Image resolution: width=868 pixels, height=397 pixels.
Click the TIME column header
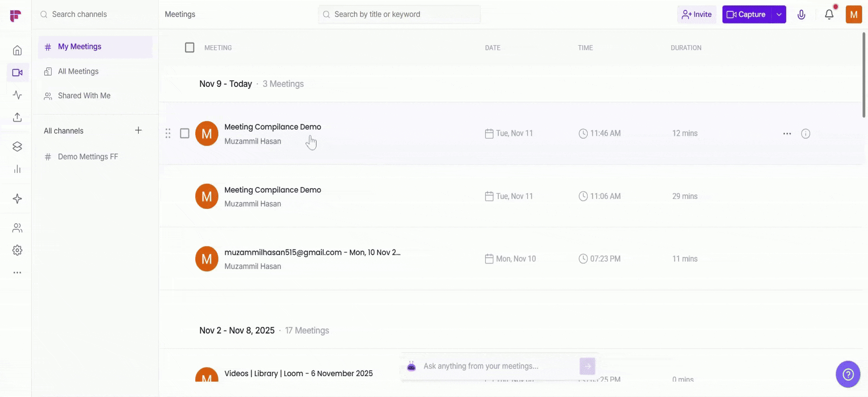coord(585,48)
